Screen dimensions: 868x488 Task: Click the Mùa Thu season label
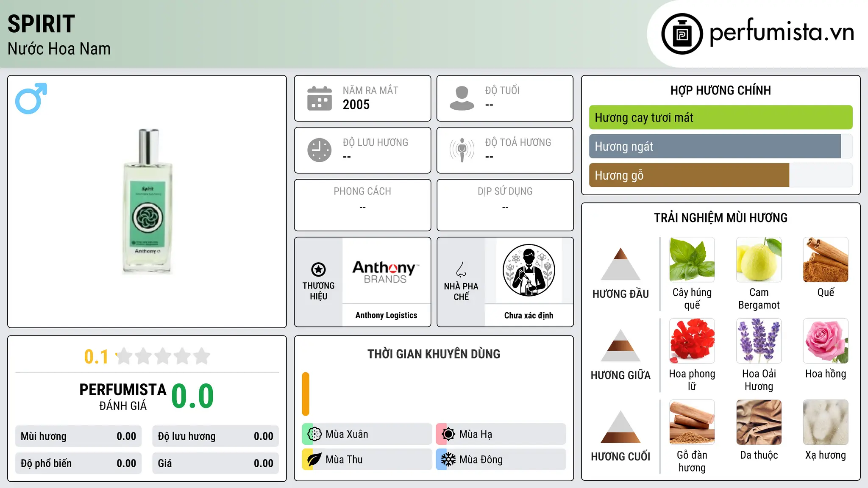344,460
